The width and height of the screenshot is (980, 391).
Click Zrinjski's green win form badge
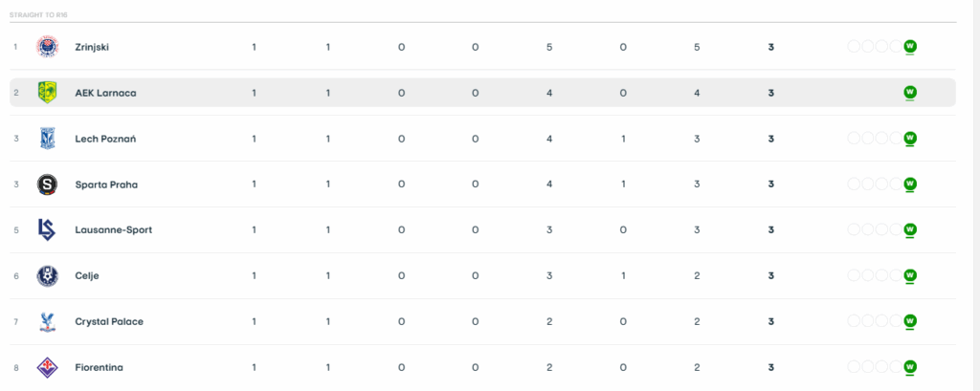point(911,46)
